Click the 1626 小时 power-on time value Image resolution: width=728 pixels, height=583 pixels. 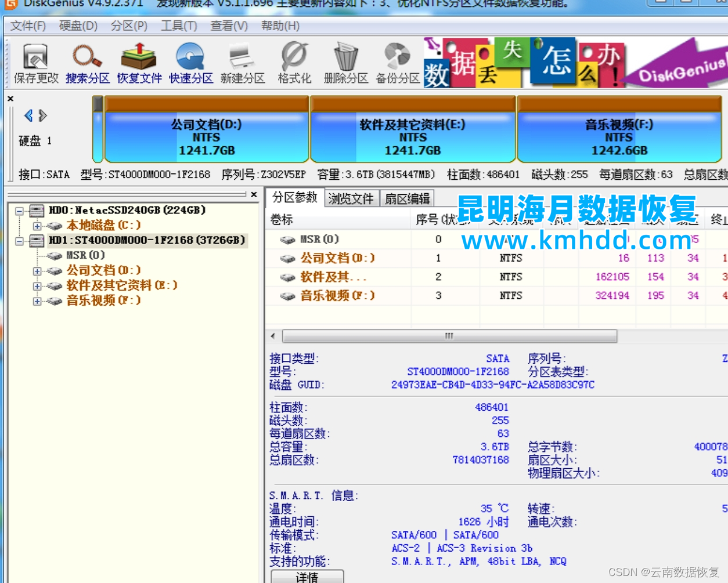click(483, 522)
